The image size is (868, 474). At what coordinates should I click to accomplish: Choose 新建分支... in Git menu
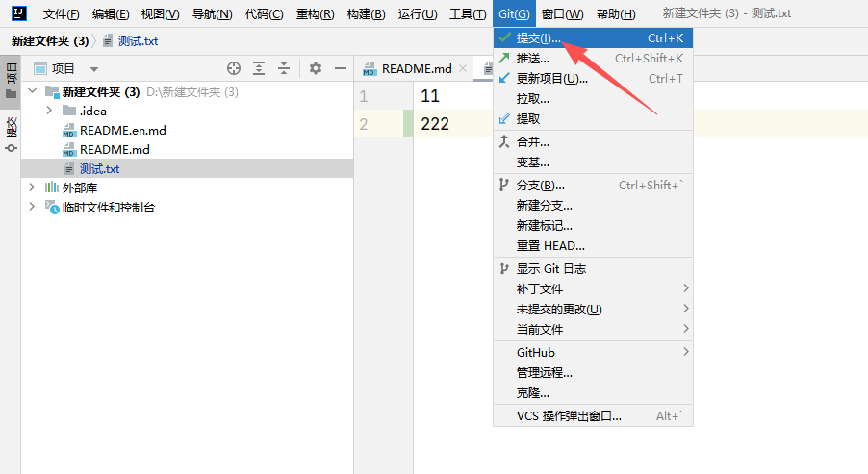click(x=593, y=205)
